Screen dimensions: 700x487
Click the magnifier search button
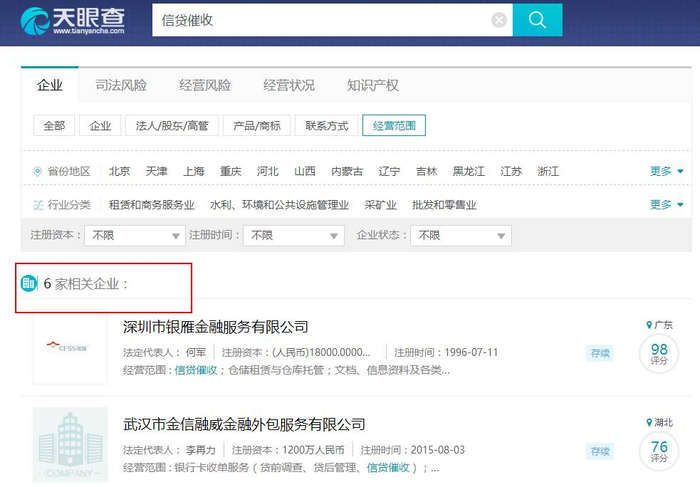537,20
